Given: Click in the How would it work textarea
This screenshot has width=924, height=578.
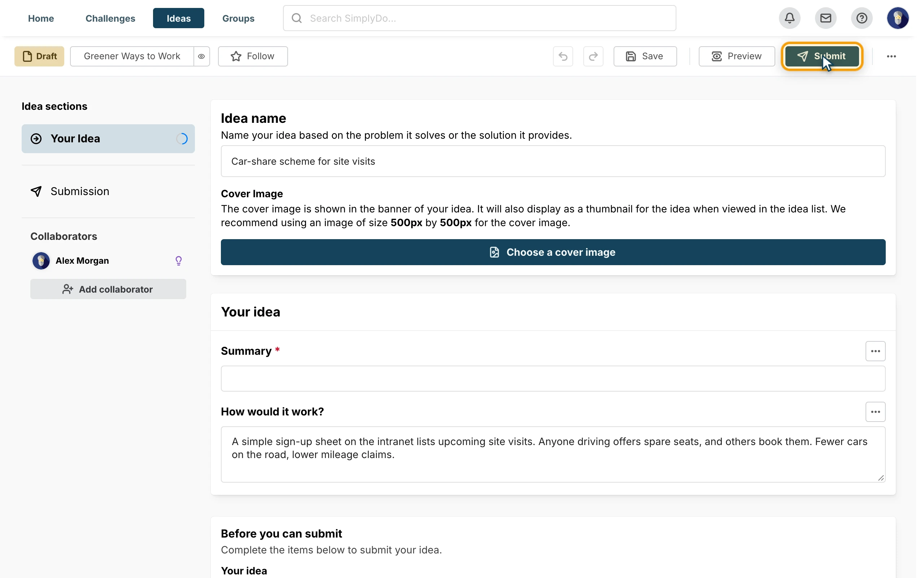Looking at the screenshot, I should [x=553, y=454].
